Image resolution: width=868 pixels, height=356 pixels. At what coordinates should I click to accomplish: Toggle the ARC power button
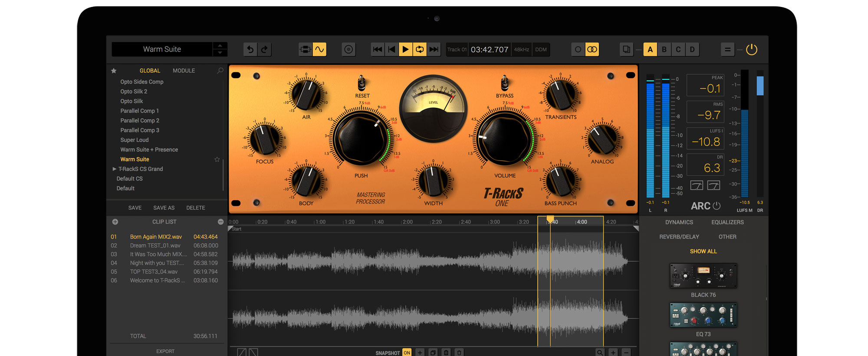click(x=717, y=206)
